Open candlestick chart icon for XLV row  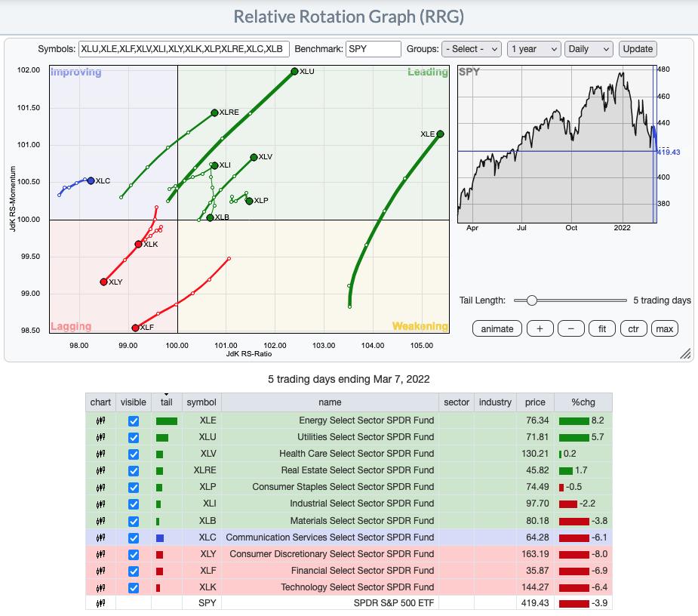(100, 454)
